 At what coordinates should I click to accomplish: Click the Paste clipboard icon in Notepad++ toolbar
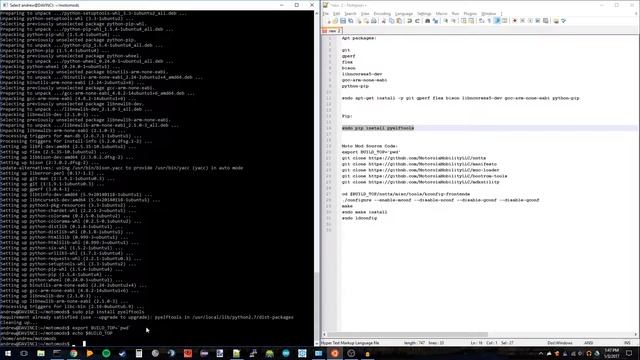pos(399,21)
